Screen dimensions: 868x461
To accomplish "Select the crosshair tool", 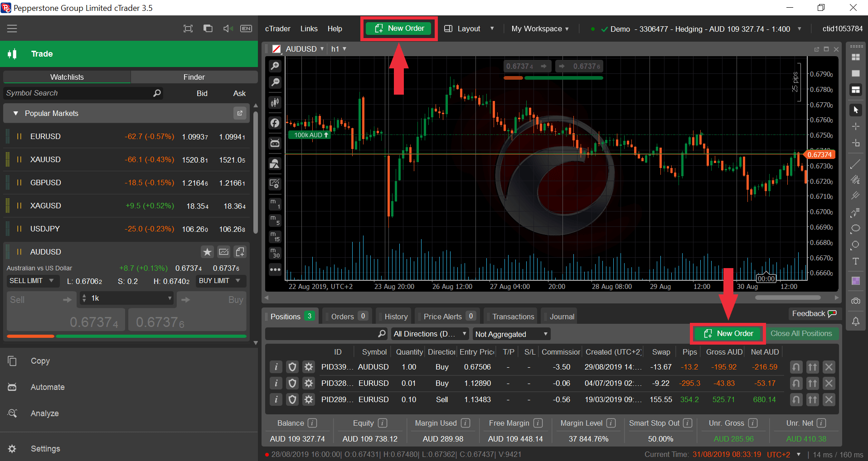I will (856, 126).
